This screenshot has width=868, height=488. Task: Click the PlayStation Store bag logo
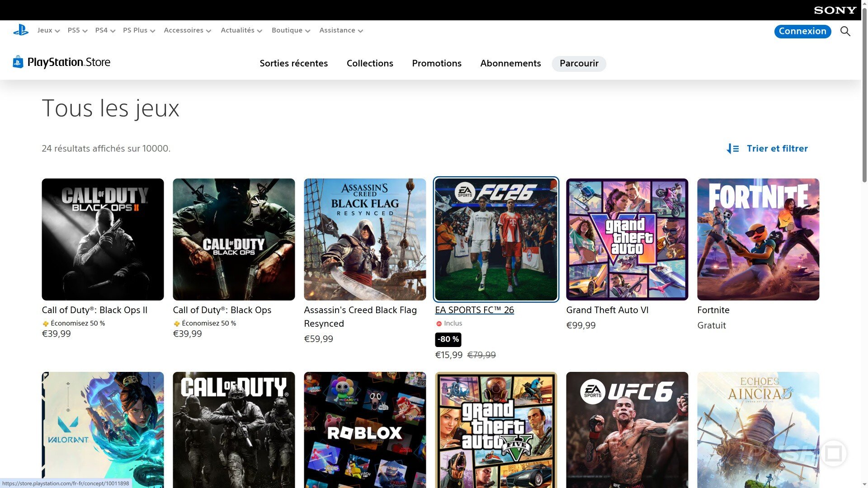pos(18,62)
